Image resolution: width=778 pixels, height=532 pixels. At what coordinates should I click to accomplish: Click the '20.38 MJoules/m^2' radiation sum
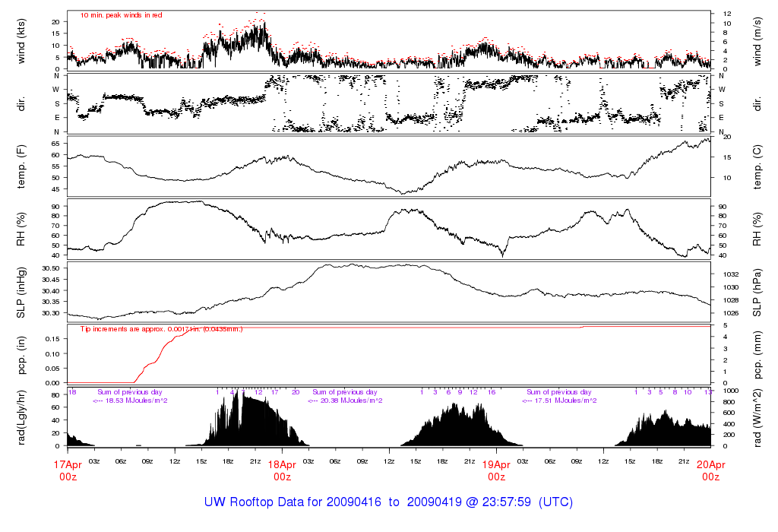click(351, 401)
